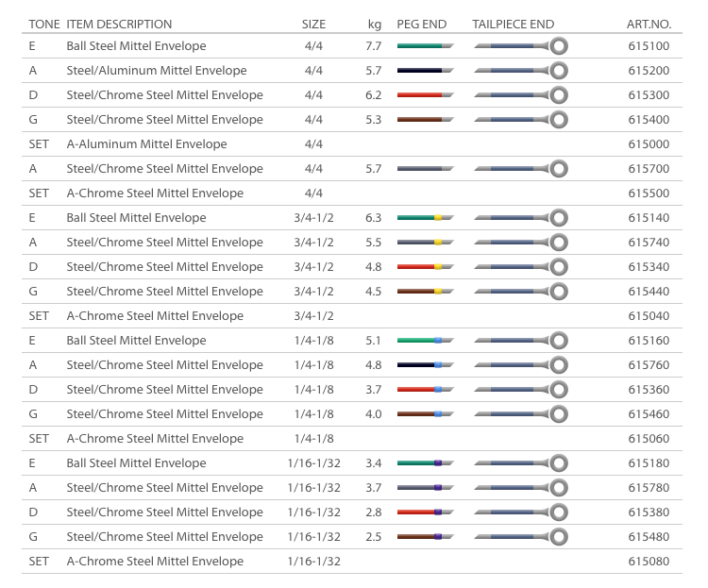Click the gray peg end icon for 615700
Viewport: 708px width, 588px height.
click(x=425, y=169)
